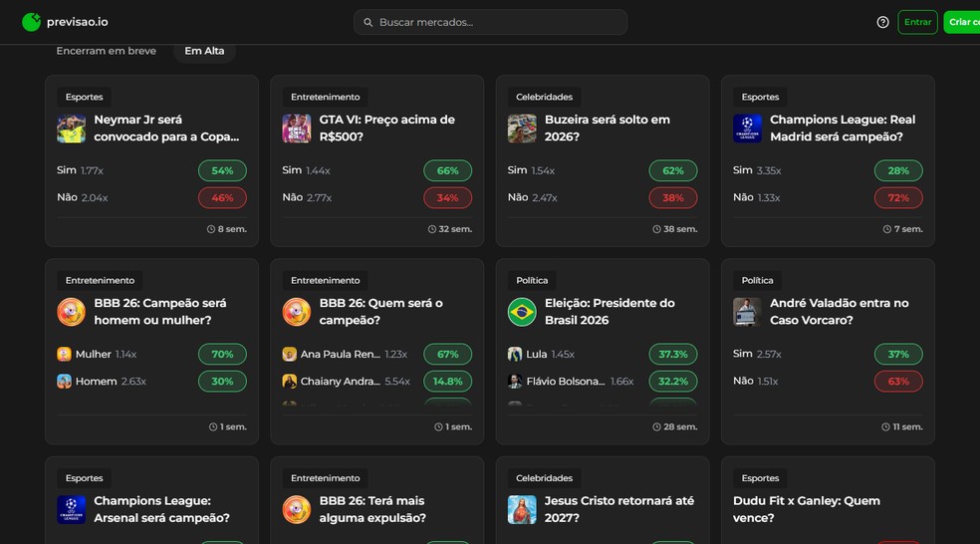Choose Sim 66% on GTA VI market
The image size is (980, 544).
click(447, 170)
